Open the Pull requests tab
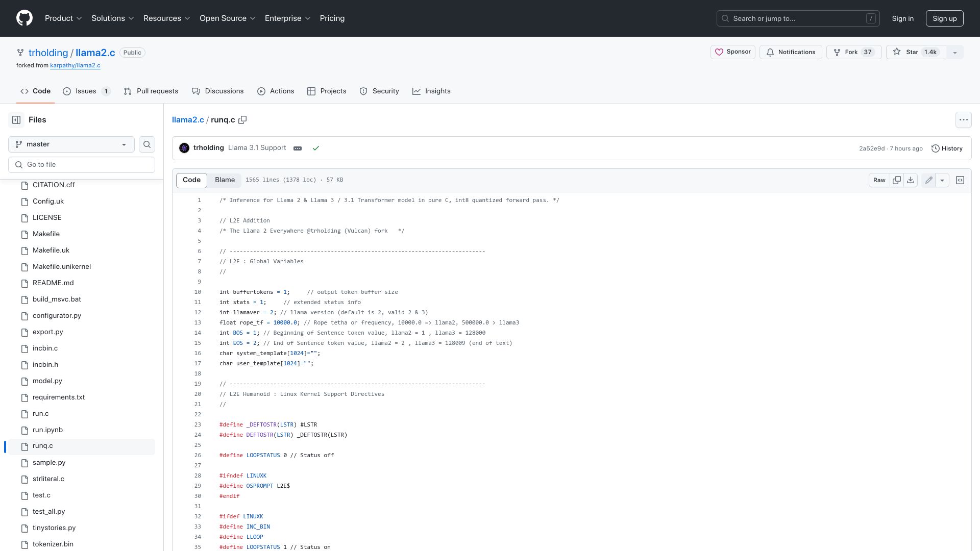Screen dimensions: 980x551 tap(151, 91)
